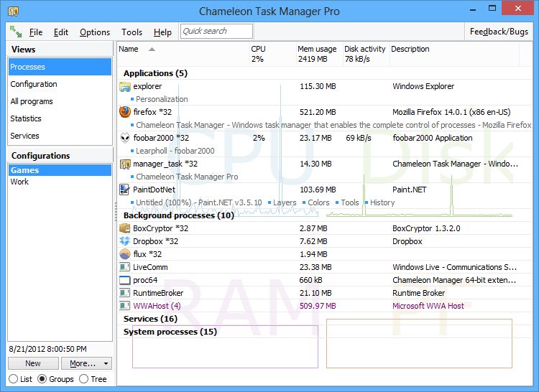The width and height of the screenshot is (539, 392).
Task: Click the flux process icon
Action: click(125, 254)
